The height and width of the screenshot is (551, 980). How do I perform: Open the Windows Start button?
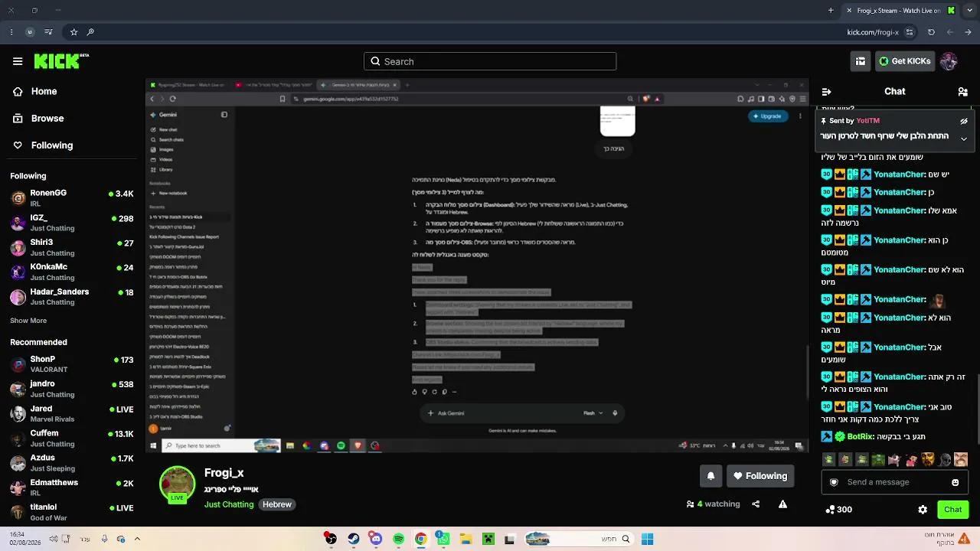[x=647, y=539]
